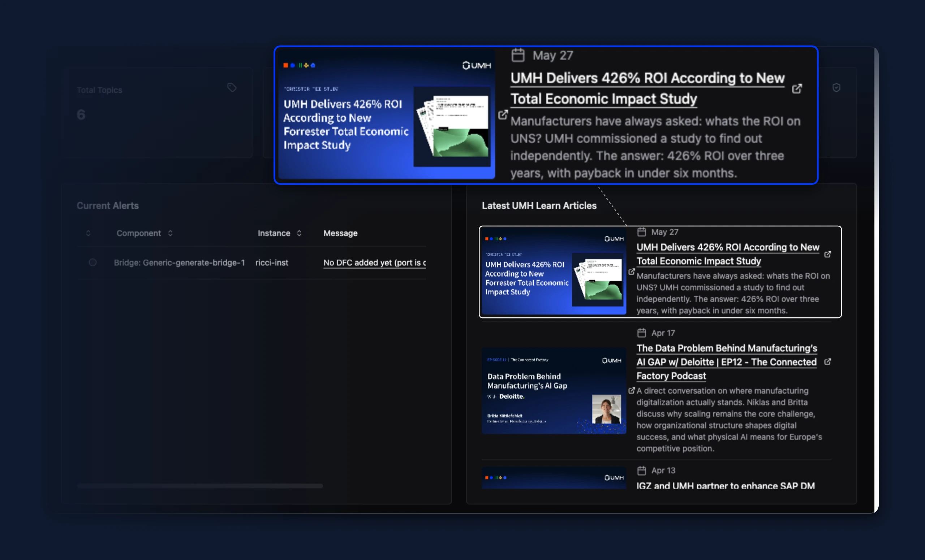This screenshot has width=925, height=560.
Task: Click the 'Apr 13' date text
Action: coord(663,470)
